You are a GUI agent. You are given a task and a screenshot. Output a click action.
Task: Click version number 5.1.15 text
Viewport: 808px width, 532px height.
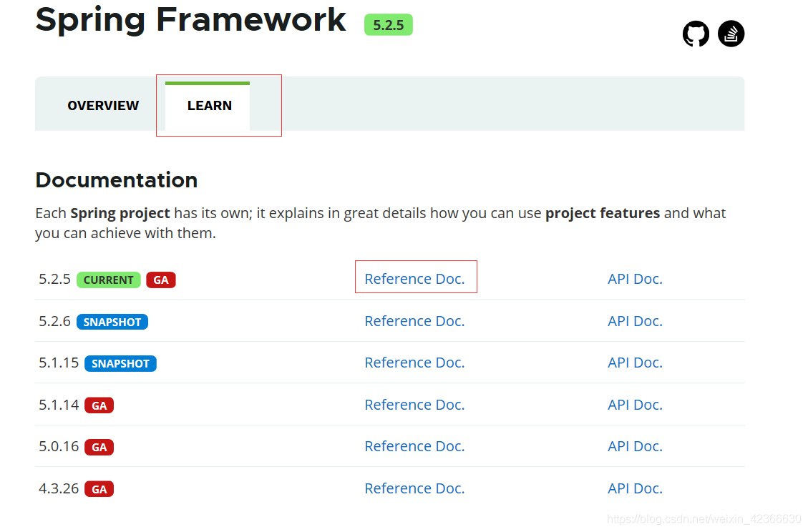(x=59, y=363)
